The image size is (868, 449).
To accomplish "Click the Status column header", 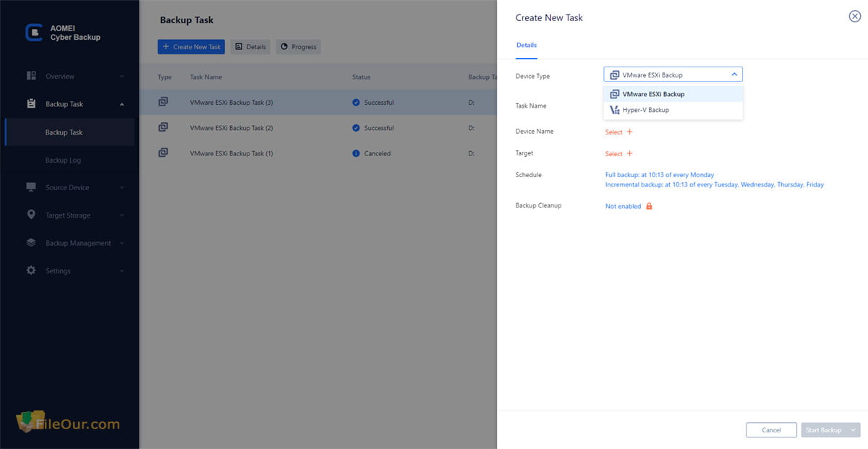I will click(x=362, y=77).
